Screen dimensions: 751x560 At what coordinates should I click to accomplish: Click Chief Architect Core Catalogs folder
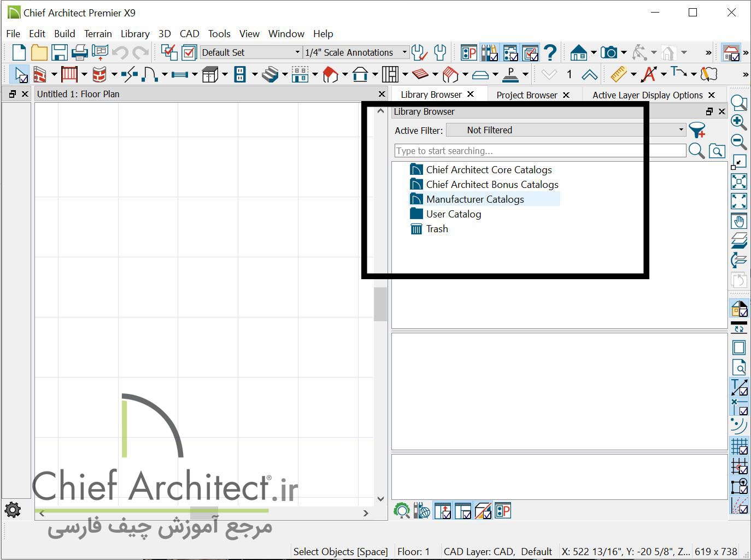(x=489, y=170)
